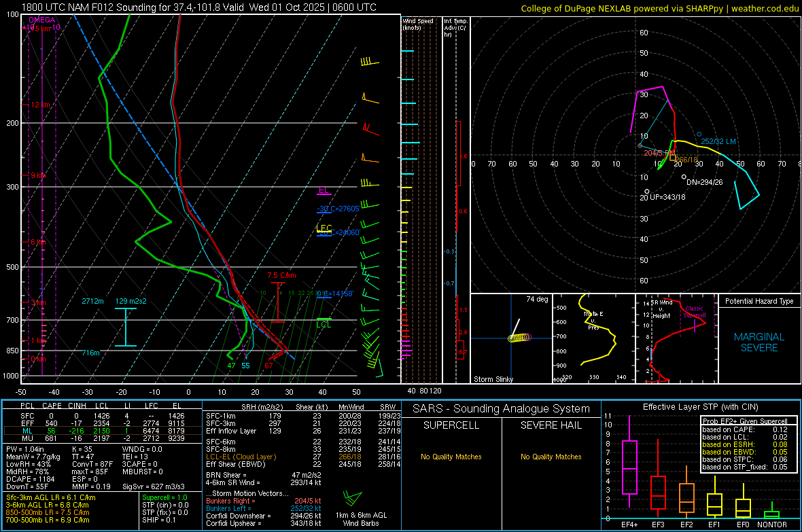This screenshot has width=802, height=532.
Task: Click the 'Eff Shear (EBWD)' row
Action: [303, 464]
